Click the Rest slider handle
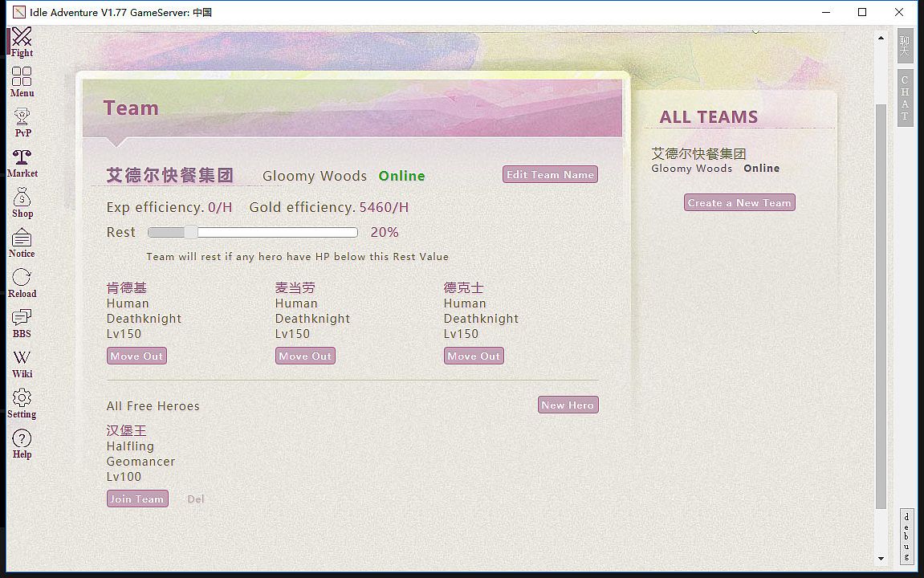This screenshot has height=578, width=924. click(x=190, y=232)
